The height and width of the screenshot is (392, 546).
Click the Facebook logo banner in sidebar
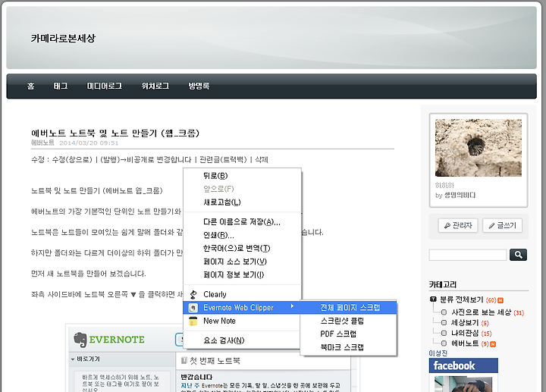pos(463,365)
